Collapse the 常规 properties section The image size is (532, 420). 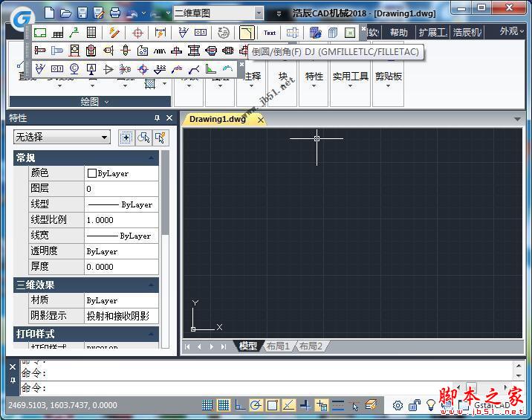[152, 158]
